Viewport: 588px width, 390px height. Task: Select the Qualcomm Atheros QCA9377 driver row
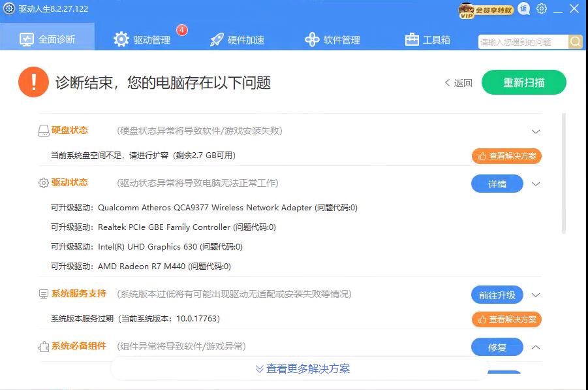204,208
